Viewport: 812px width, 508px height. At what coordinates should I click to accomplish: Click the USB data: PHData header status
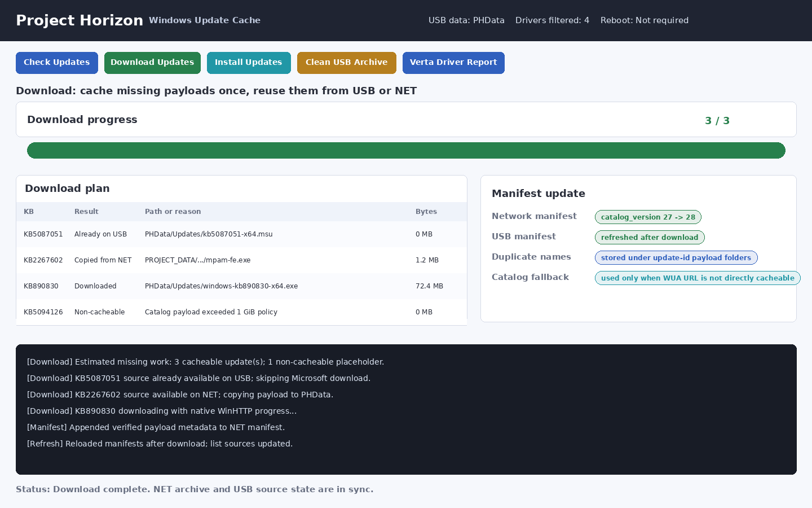pyautogui.click(x=466, y=20)
